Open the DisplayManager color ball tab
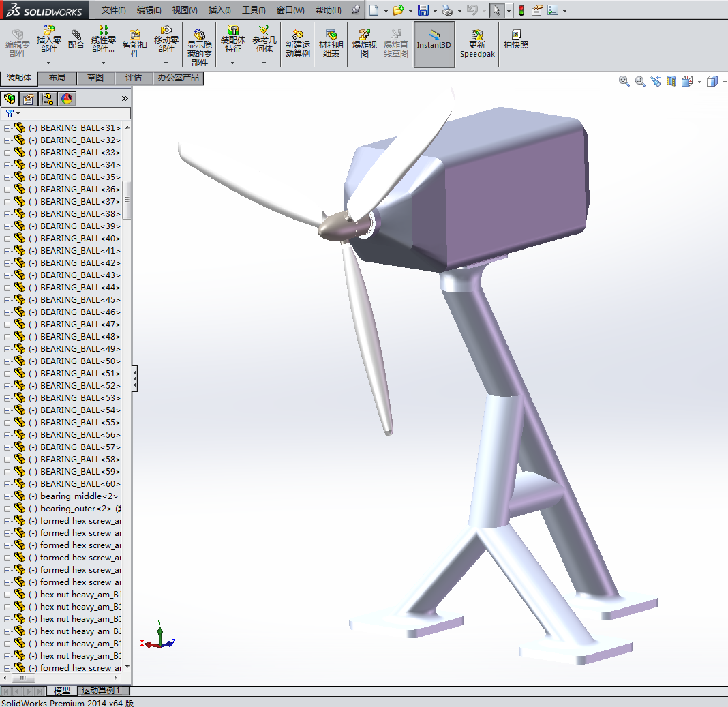Viewport: 728px width, 707px height. (x=66, y=99)
